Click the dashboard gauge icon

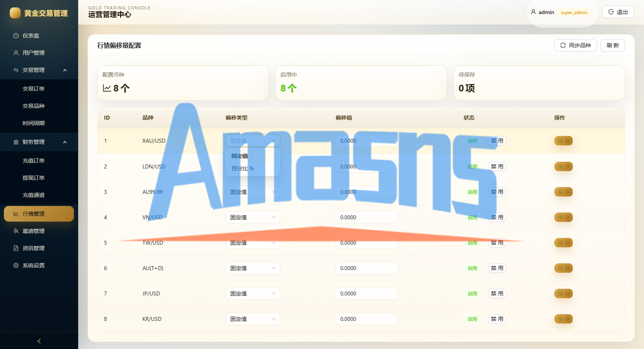[16, 36]
